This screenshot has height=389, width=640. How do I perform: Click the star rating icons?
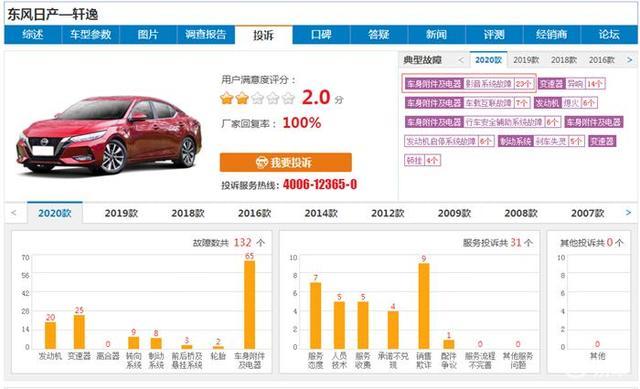[257, 98]
